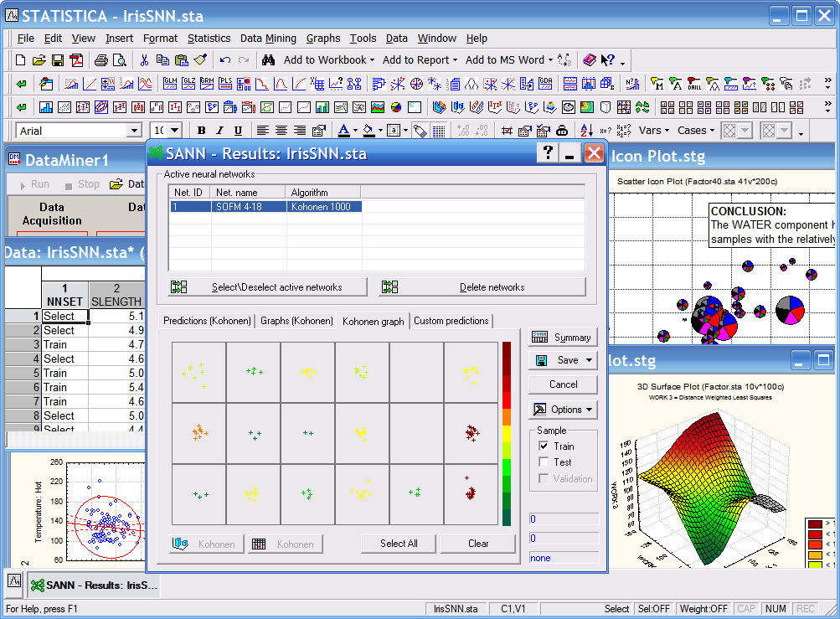Screen dimensions: 840x619
Task: Save with the floppy disk icon
Action: (57, 60)
